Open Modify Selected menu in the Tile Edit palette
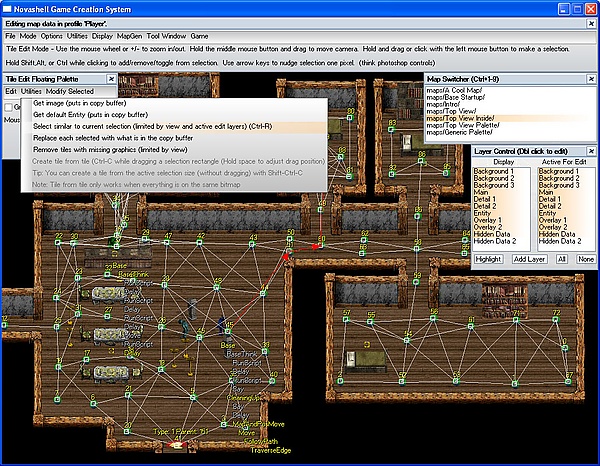This screenshot has width=600, height=466. pyautogui.click(x=71, y=91)
